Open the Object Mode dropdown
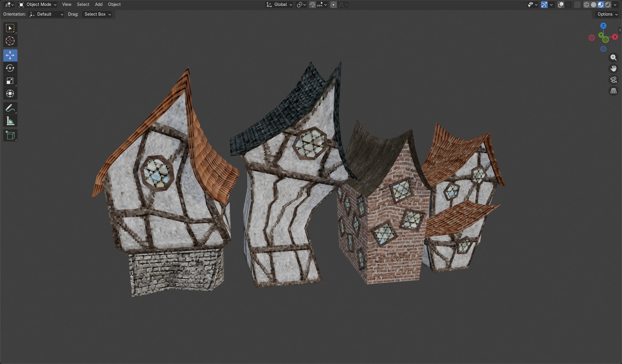Viewport: 622px width, 364px height. pyautogui.click(x=38, y=4)
